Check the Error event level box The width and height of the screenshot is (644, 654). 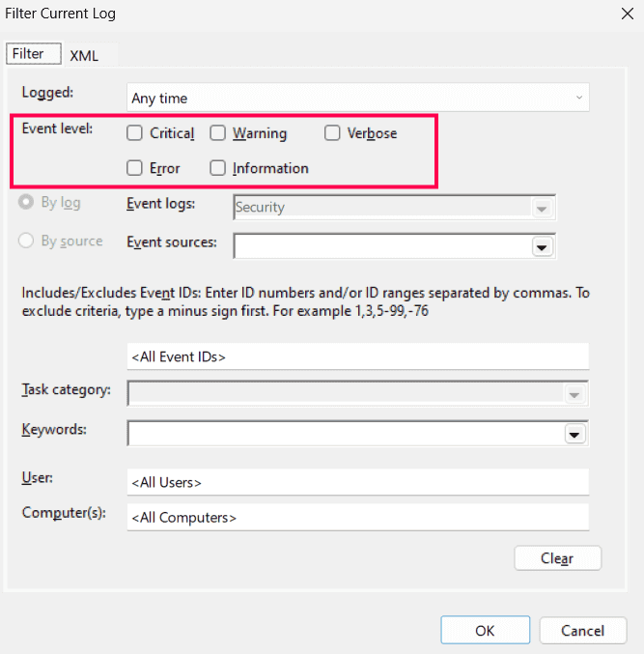(x=134, y=168)
